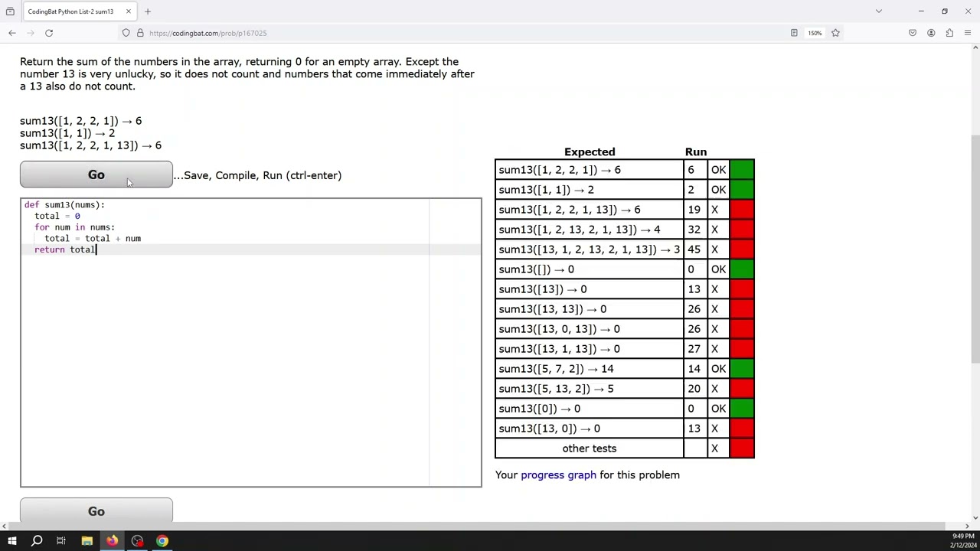This screenshot has width=980, height=551.
Task: Open Firefox View from the tab strip
Action: click(10, 11)
